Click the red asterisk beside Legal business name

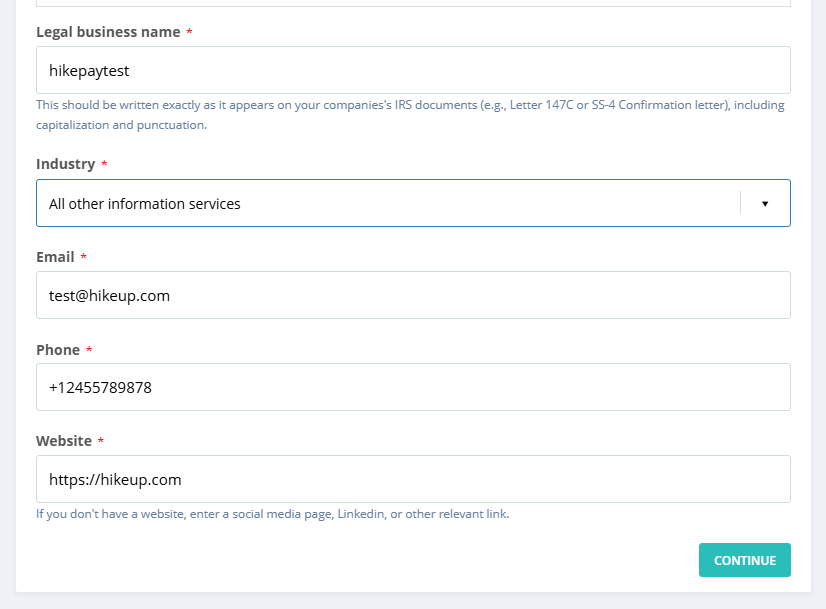(x=189, y=33)
